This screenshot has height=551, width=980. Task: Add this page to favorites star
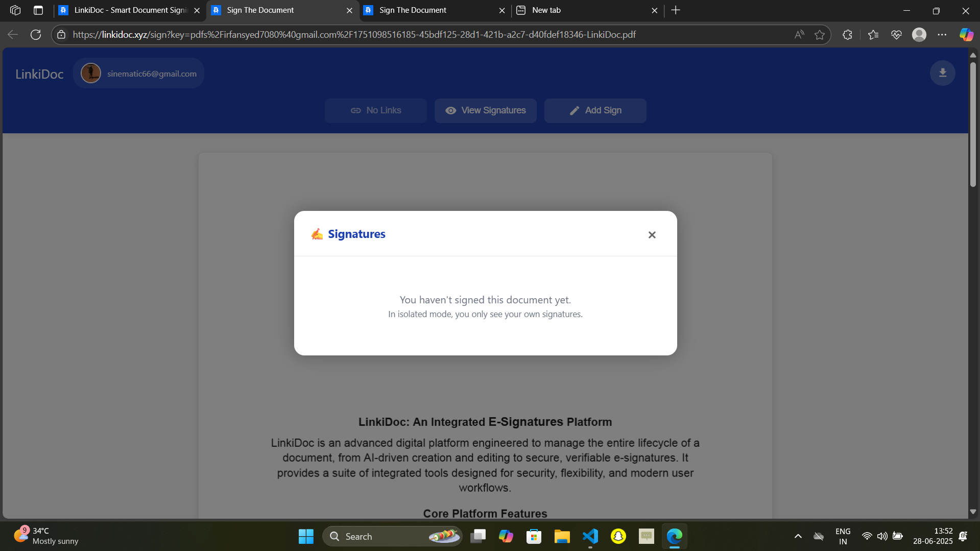coord(820,35)
